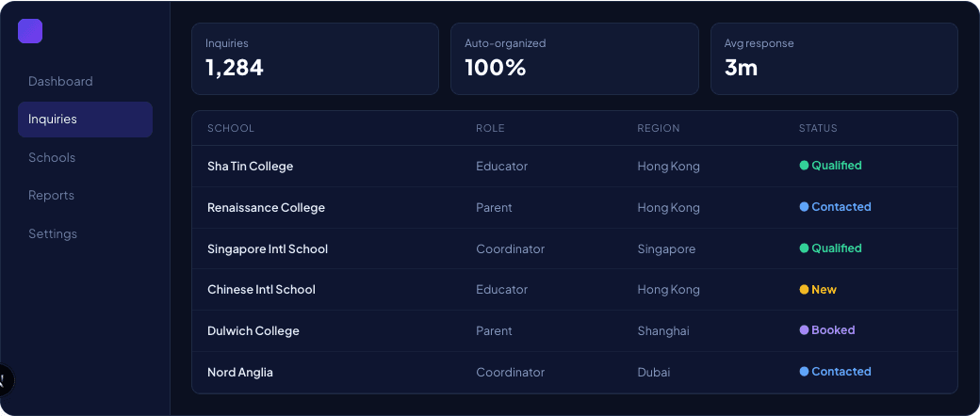Click the Avg response 3m card
Viewport: 980px width, 416px height.
tap(834, 58)
